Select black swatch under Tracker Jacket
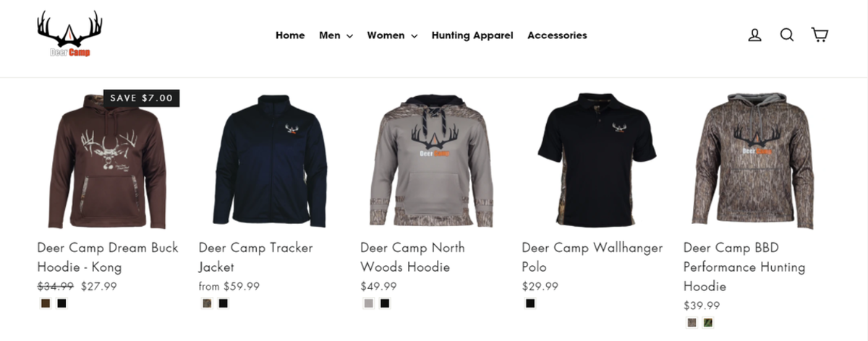 [x=224, y=303]
